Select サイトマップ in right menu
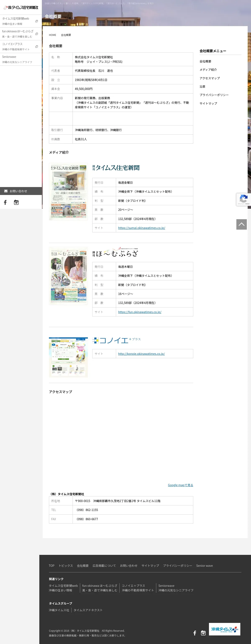This screenshot has width=251, height=644. [x=208, y=103]
